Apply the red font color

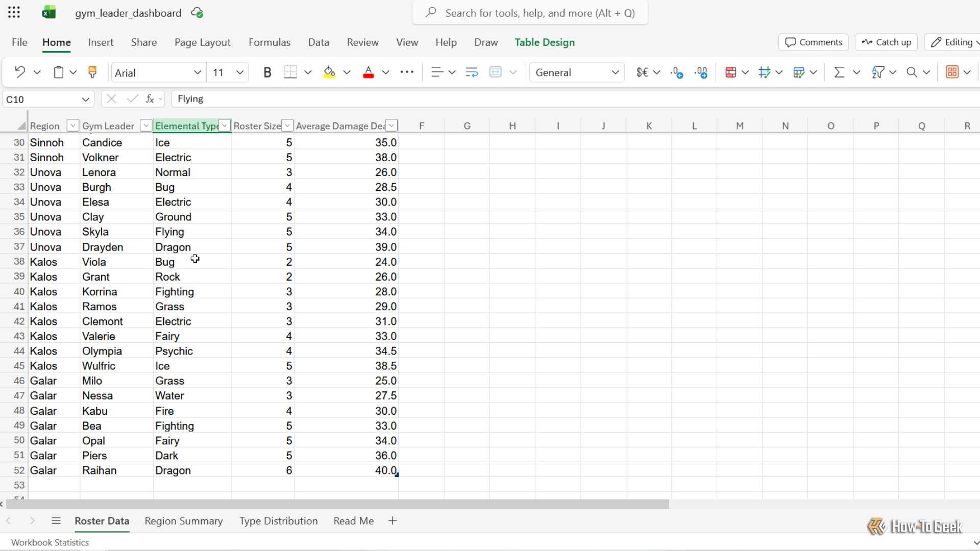[x=369, y=72]
